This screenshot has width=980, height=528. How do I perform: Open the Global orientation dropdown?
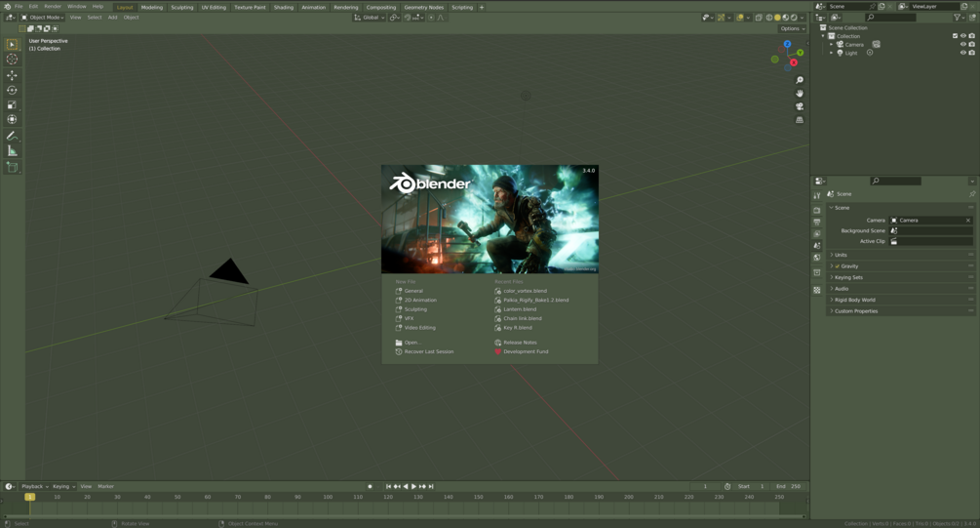point(370,18)
